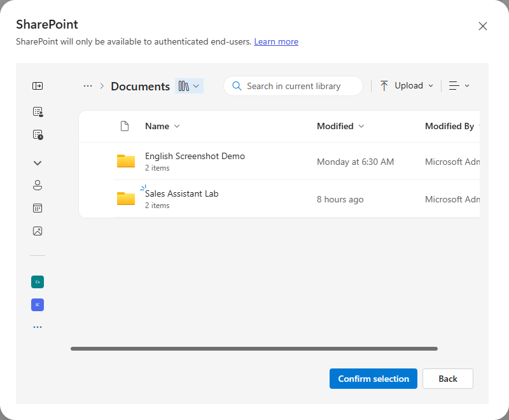Screen dimensions: 509x420
Task: Expand the sidebar chevron
Action: (38, 163)
